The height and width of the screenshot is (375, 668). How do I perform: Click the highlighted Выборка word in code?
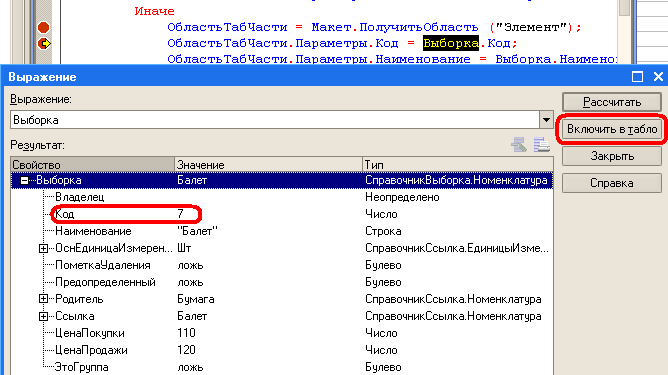click(451, 43)
